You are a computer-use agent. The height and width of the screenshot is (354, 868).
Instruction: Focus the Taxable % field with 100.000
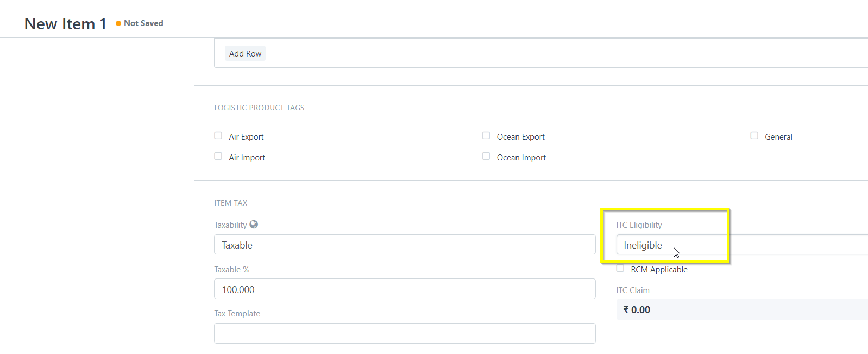(x=405, y=289)
